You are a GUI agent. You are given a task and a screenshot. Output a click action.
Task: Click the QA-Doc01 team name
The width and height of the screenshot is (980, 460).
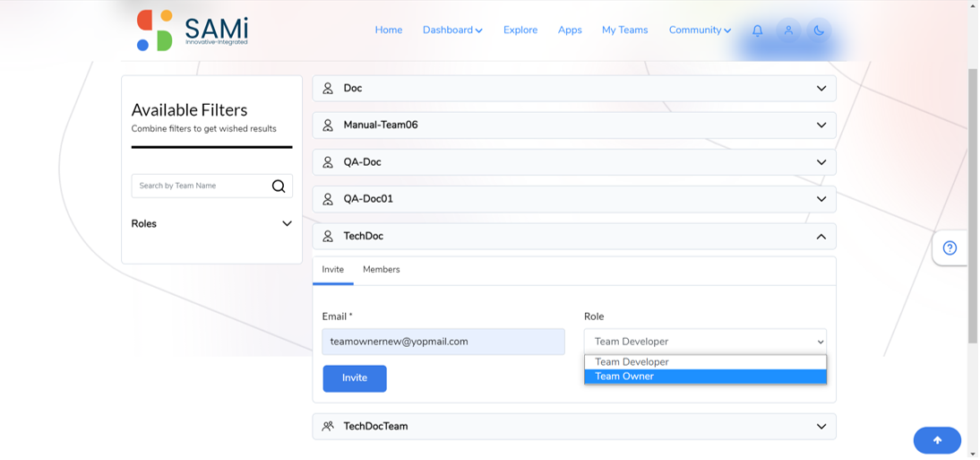click(368, 199)
